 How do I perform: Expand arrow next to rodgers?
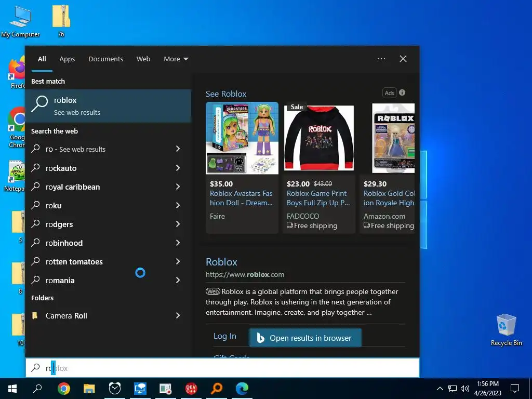pyautogui.click(x=178, y=224)
